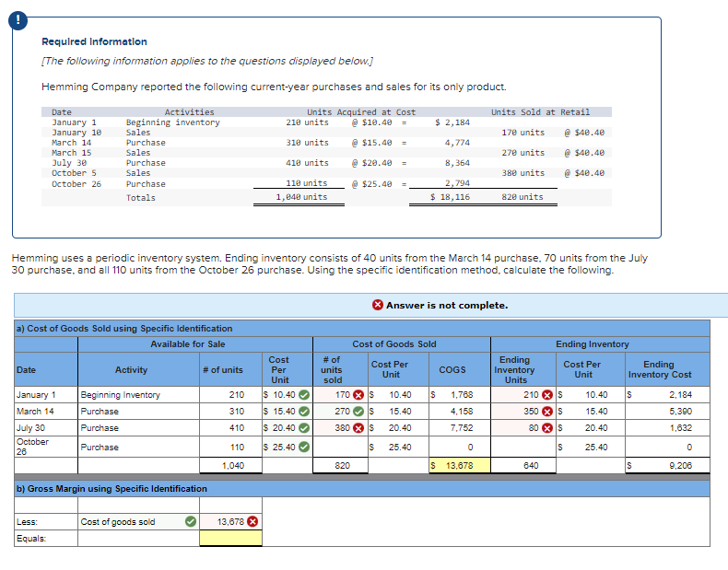Click the 9,206 ending inventory cost total
The height and width of the screenshot is (570, 728).
pos(667,465)
